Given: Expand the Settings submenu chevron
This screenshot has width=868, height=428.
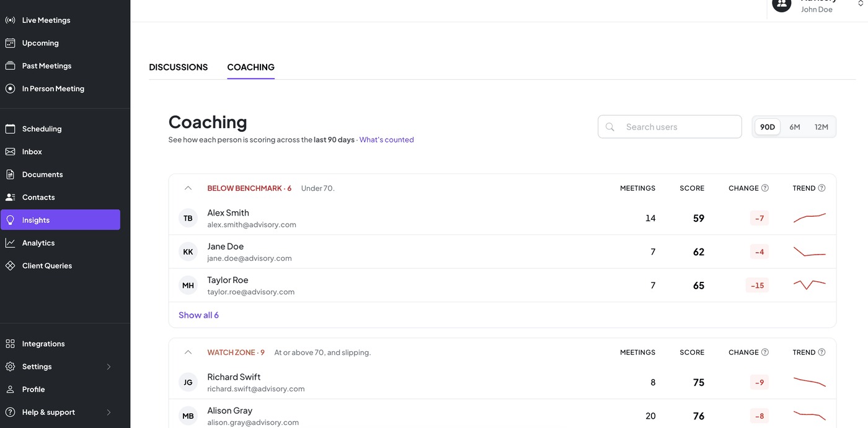Looking at the screenshot, I should (108, 367).
